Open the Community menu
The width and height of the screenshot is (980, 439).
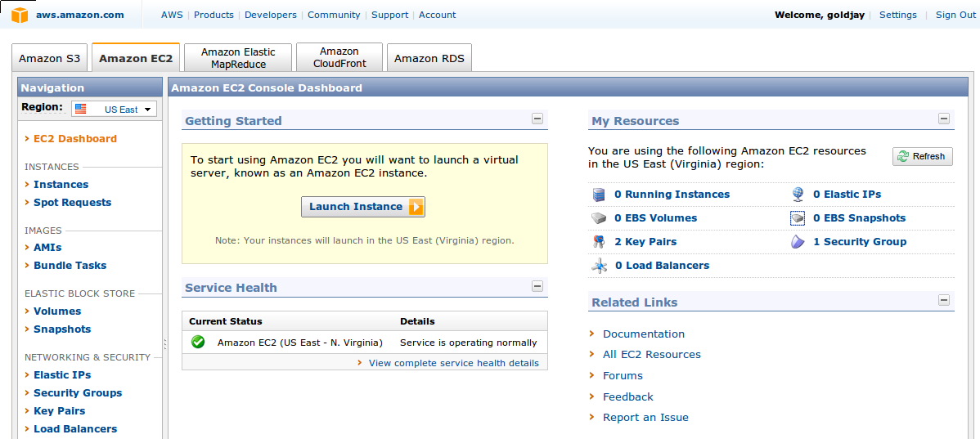pos(334,15)
